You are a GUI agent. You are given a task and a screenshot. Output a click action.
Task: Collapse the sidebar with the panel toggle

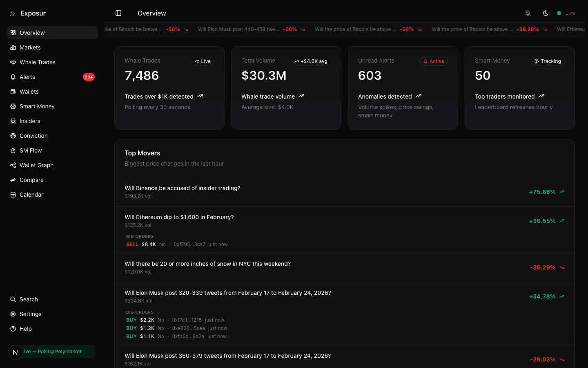click(118, 13)
